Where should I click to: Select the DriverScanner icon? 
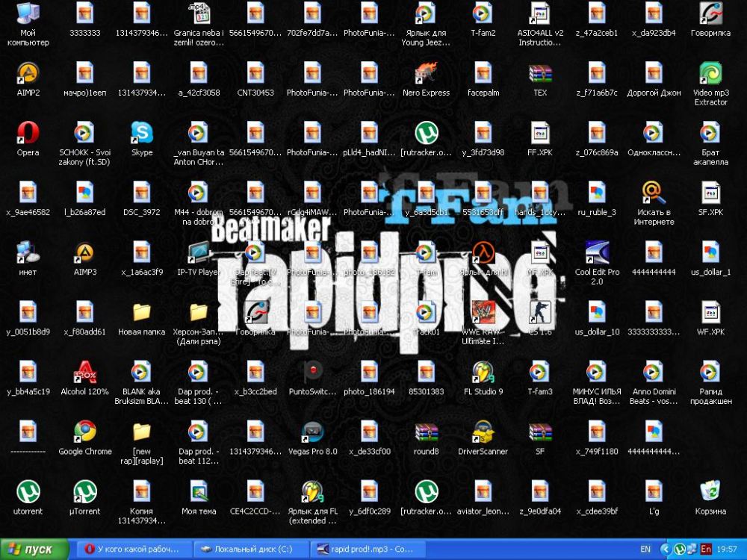(x=483, y=432)
